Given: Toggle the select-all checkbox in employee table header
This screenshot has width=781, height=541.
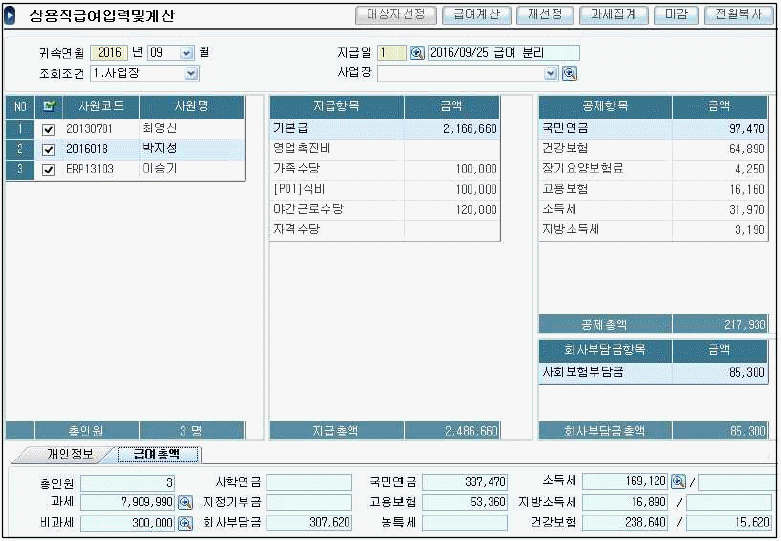Looking at the screenshot, I should click(x=47, y=107).
